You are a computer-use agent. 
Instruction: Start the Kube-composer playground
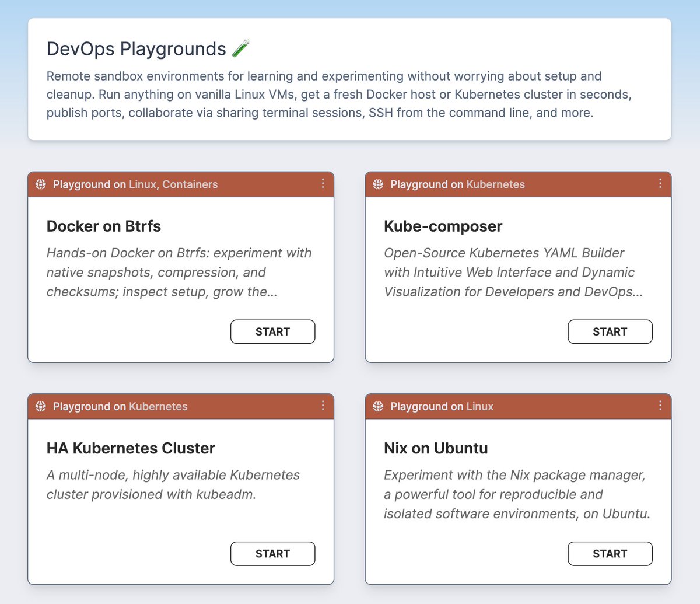[x=610, y=331]
